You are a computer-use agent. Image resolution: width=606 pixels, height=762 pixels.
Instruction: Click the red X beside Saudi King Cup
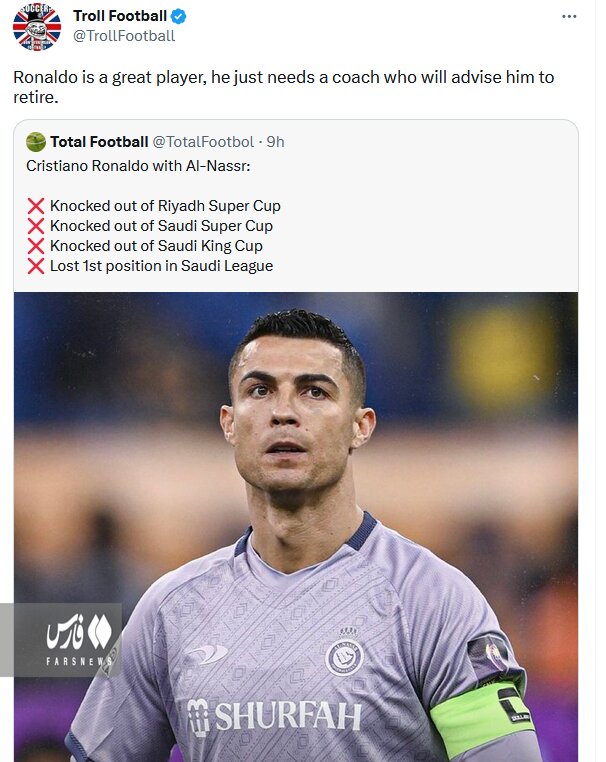tap(36, 246)
